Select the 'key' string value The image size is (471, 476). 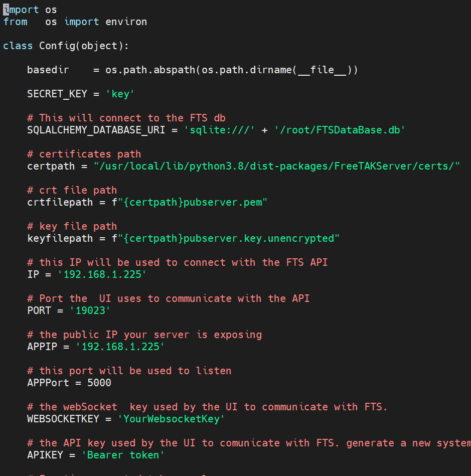pyautogui.click(x=119, y=93)
